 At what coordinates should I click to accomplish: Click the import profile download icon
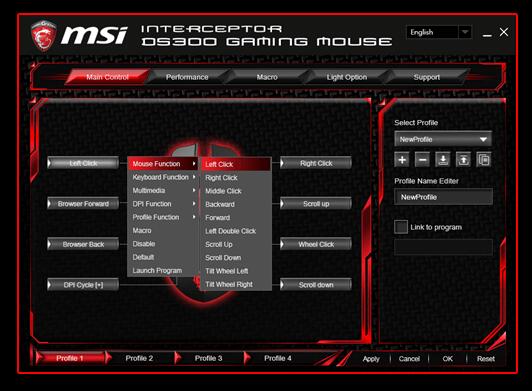[443, 160]
